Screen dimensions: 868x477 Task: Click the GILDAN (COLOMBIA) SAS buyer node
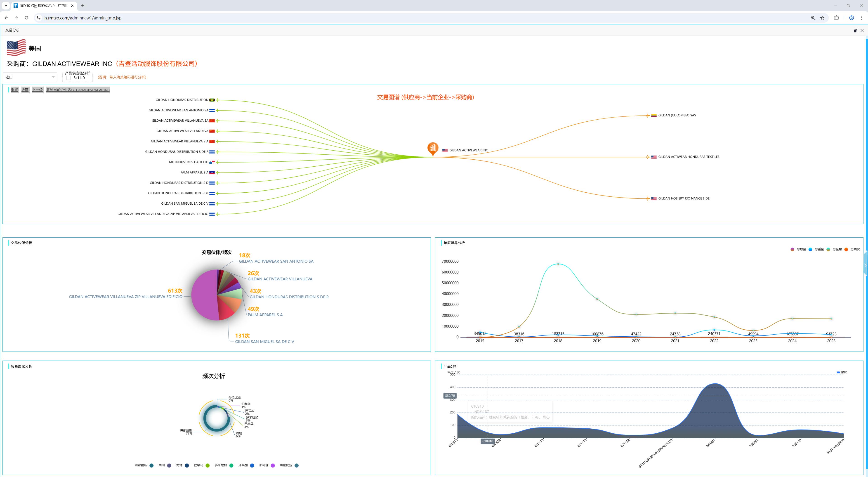click(677, 115)
